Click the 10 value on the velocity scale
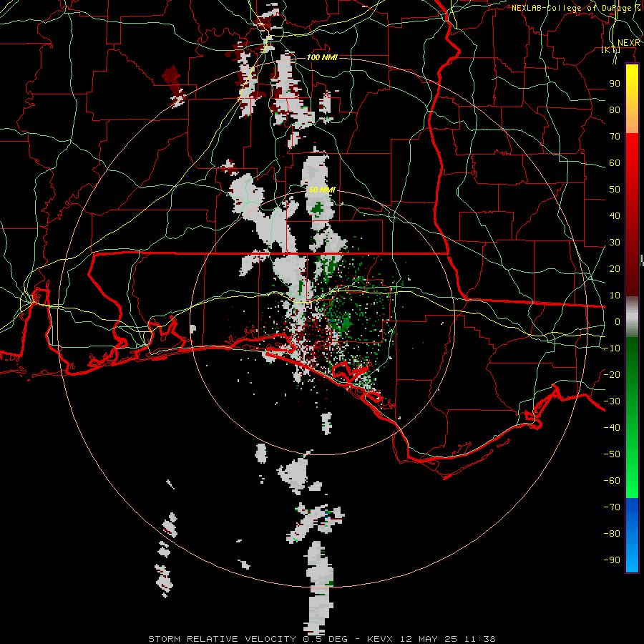Viewport: 644px width, 644px height. coord(615,296)
